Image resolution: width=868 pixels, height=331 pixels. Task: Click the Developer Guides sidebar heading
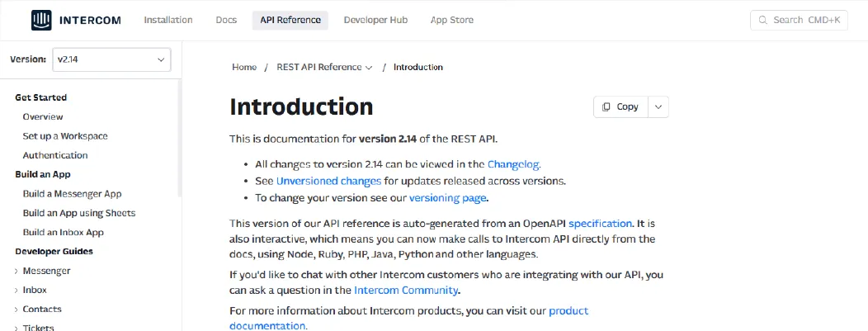click(x=54, y=251)
